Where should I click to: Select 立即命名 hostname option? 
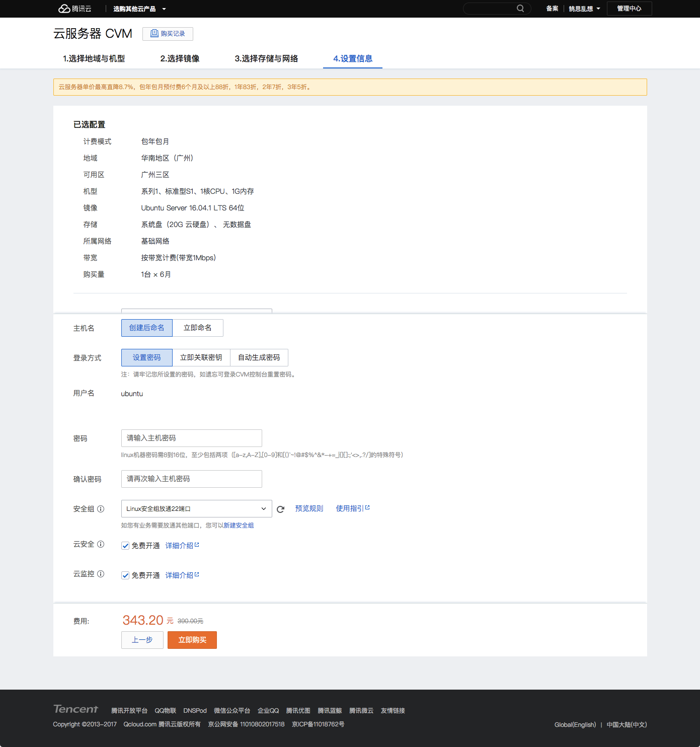click(x=198, y=328)
